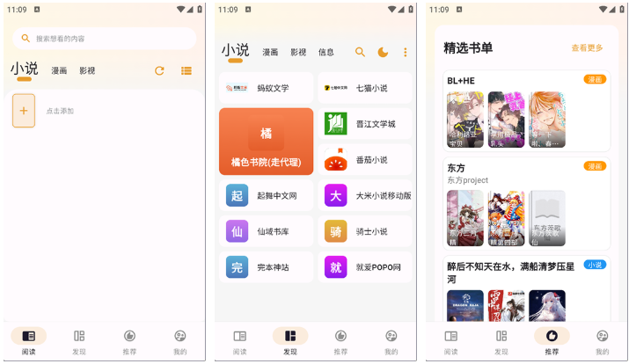The image size is (629, 364).
Task: Select the 晋江文学城 source tile
Action: click(365, 124)
